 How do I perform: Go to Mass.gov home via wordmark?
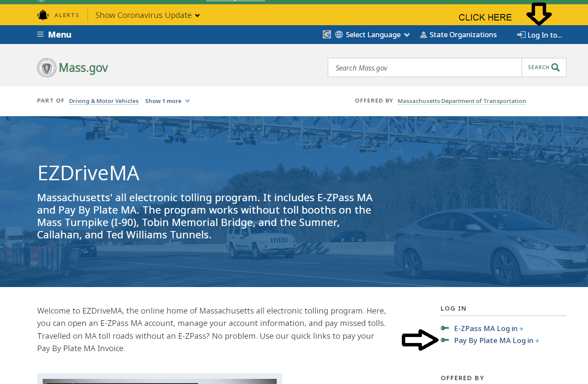(83, 67)
